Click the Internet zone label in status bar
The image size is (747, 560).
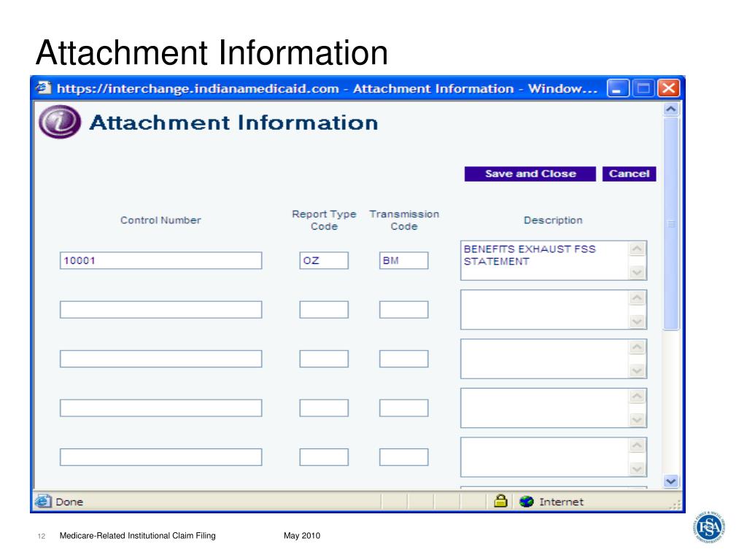click(x=561, y=502)
